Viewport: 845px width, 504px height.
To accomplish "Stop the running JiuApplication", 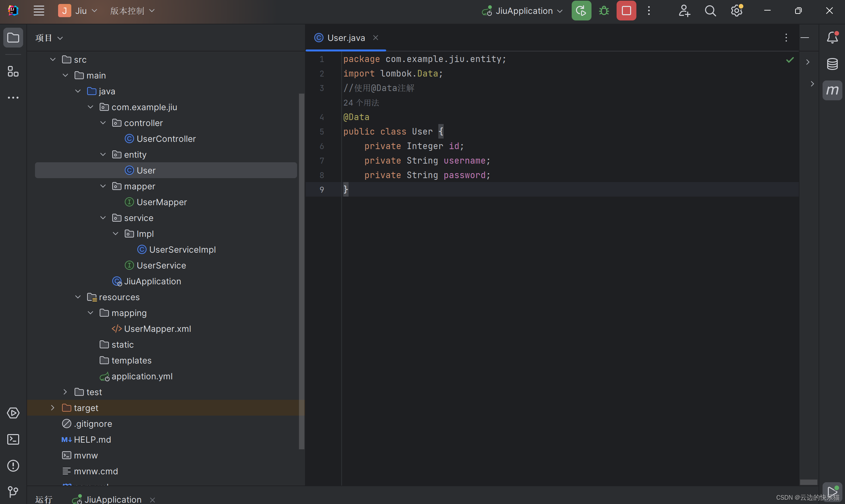I will tap(626, 11).
